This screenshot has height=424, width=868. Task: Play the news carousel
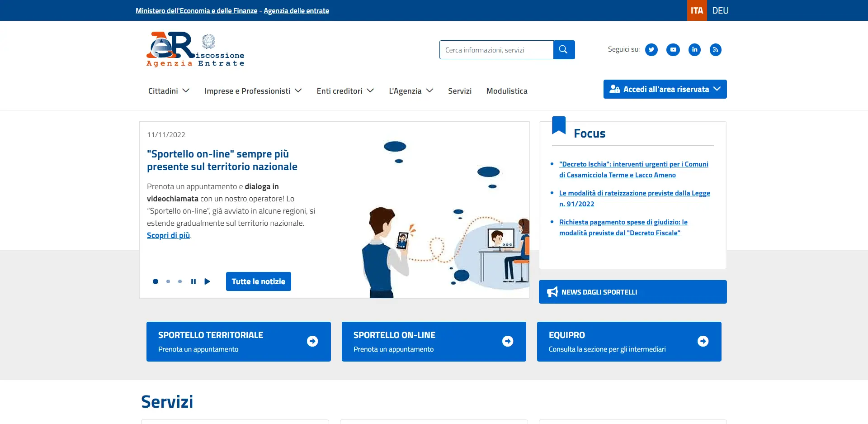tap(207, 281)
